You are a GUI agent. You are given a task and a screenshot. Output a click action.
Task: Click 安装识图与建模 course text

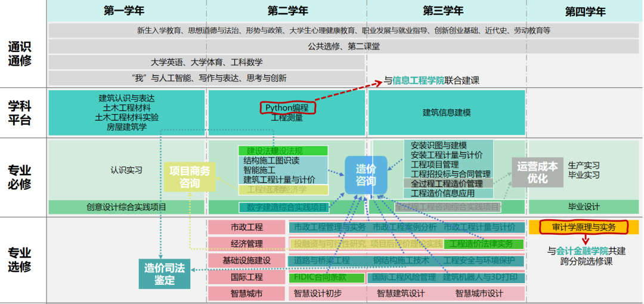(x=439, y=145)
